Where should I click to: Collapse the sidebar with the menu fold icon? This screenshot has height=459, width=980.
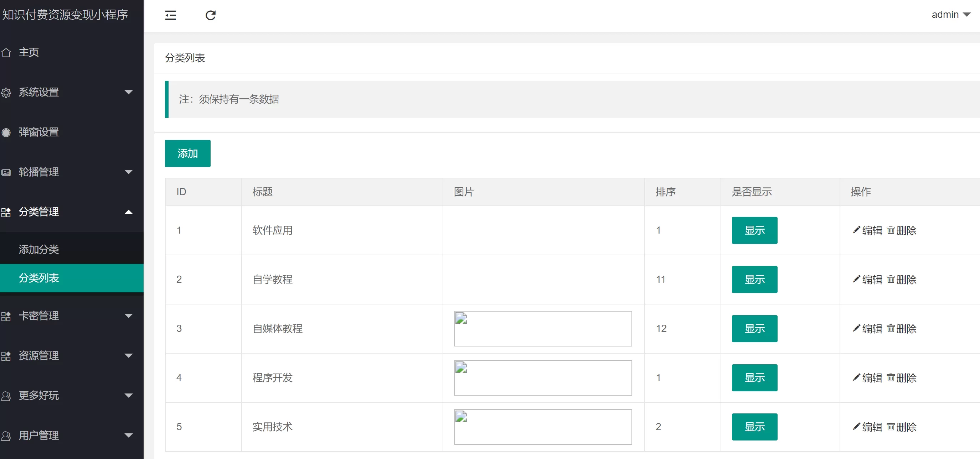coord(170,15)
